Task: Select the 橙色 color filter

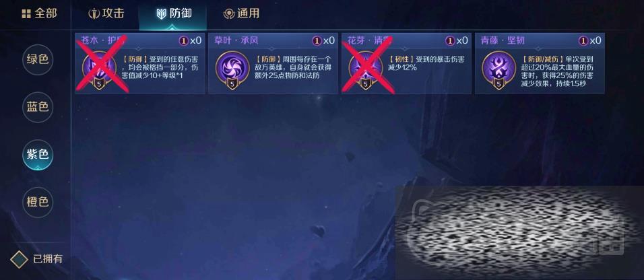Action: tap(37, 202)
